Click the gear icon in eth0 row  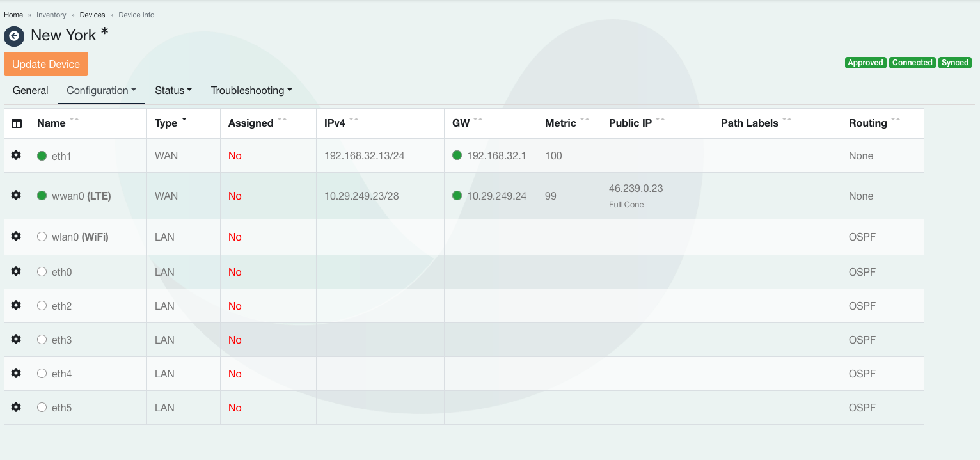[17, 272]
